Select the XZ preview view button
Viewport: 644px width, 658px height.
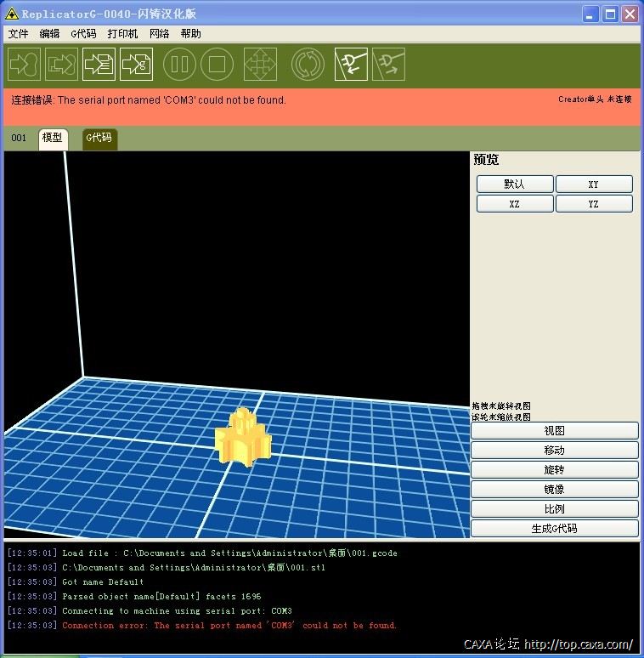[x=515, y=204]
